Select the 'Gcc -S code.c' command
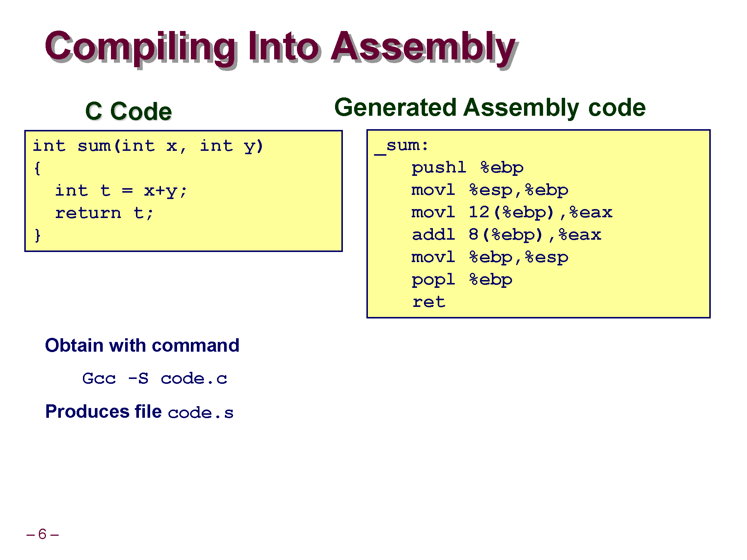The height and width of the screenshot is (560, 747). (155, 379)
